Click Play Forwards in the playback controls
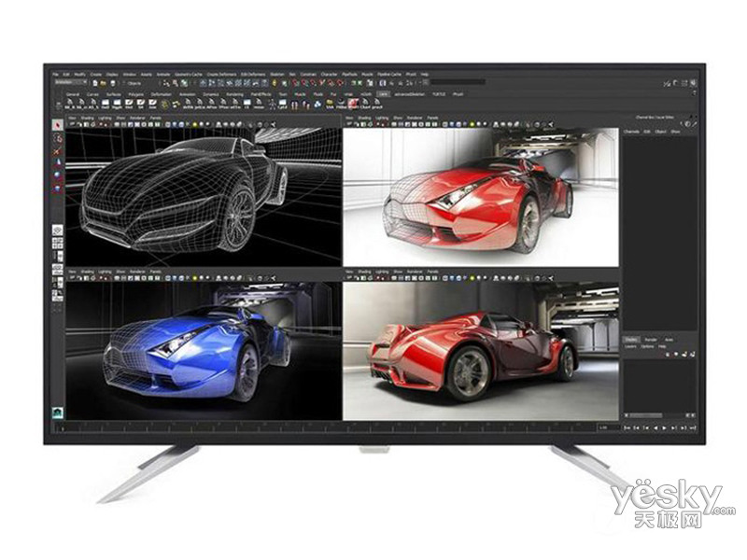The width and height of the screenshot is (747, 560). [x=664, y=427]
